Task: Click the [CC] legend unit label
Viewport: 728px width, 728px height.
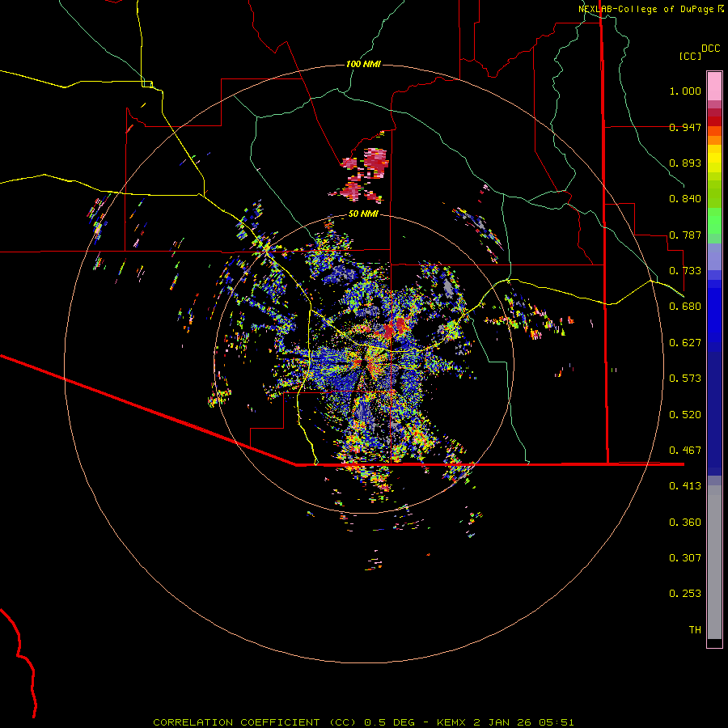Action: 691,56
